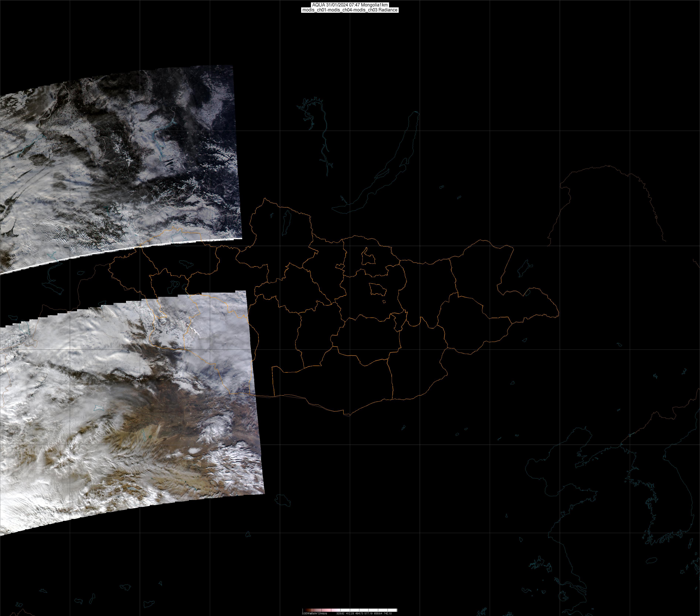
Task: Click the 0.00Watts/m^2/micro scale label
Action: pos(314,614)
